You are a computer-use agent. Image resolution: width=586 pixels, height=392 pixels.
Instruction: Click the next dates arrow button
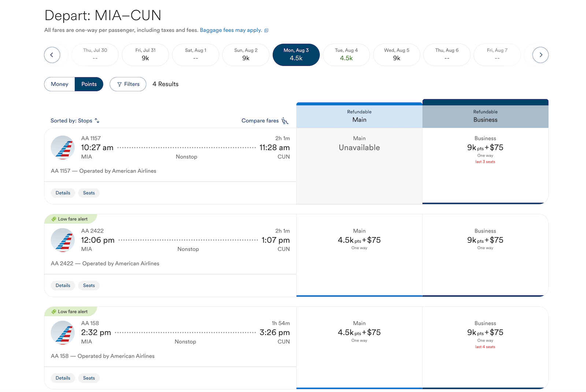541,55
